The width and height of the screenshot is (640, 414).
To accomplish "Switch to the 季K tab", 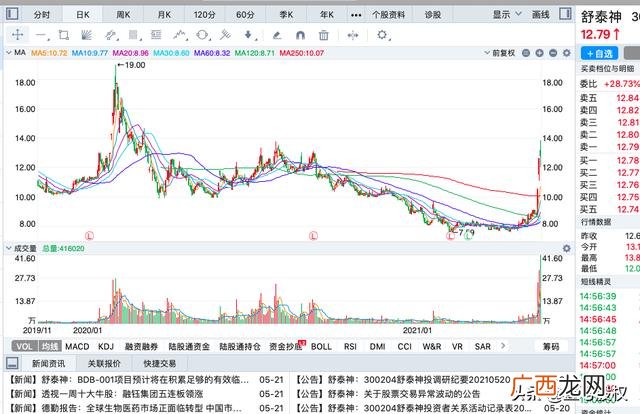I will pyautogui.click(x=286, y=15).
